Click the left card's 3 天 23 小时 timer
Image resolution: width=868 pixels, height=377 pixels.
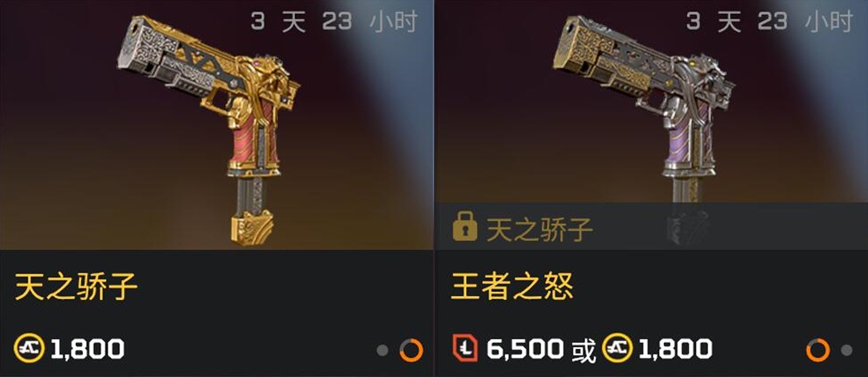click(x=335, y=22)
